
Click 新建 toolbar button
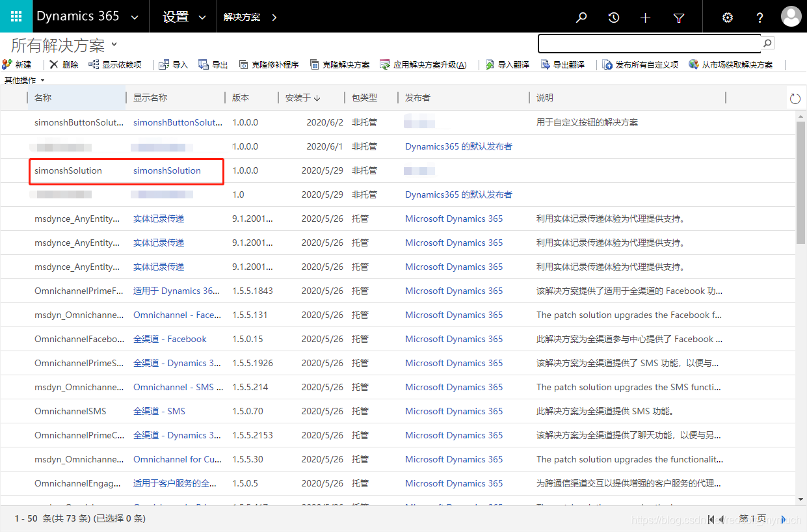[x=17, y=64]
